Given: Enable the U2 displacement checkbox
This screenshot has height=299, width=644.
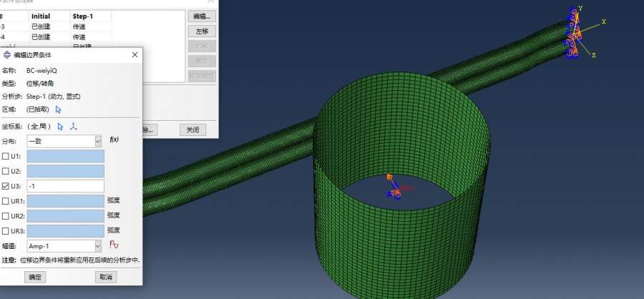Looking at the screenshot, I should tap(5, 171).
